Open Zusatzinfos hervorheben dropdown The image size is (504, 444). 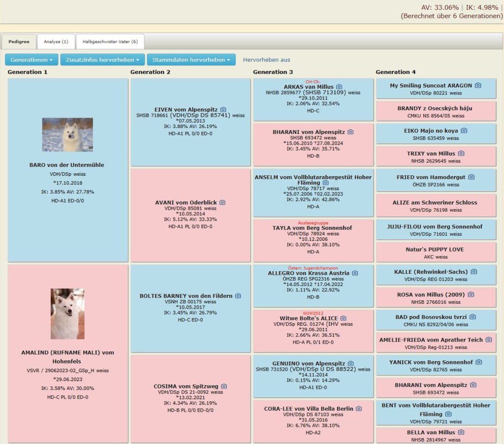102,60
